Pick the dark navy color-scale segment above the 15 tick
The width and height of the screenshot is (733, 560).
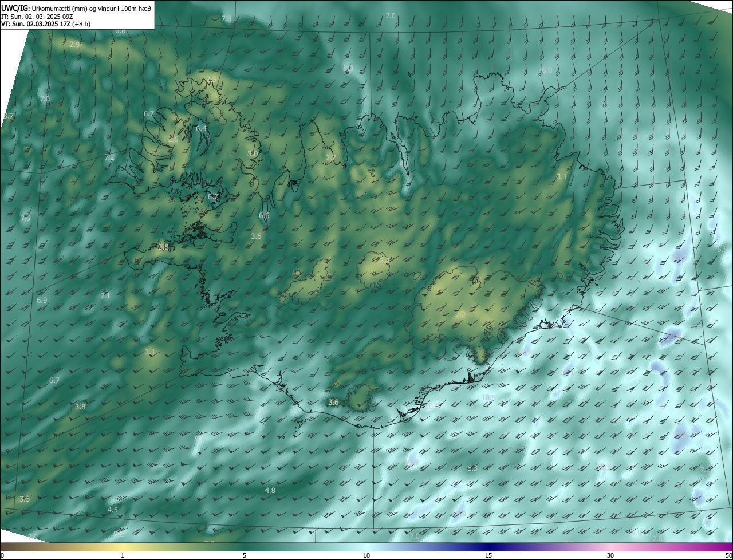point(488,547)
